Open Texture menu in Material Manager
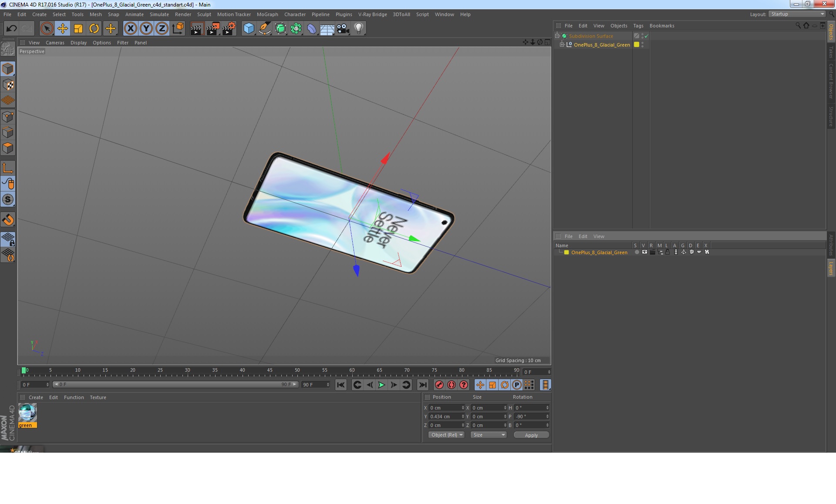 click(98, 397)
